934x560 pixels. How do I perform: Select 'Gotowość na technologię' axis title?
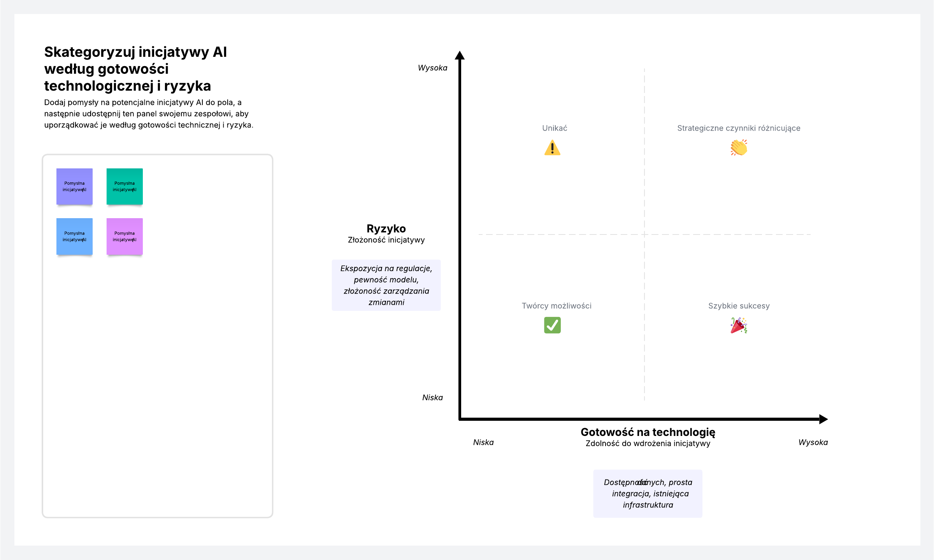[648, 432]
